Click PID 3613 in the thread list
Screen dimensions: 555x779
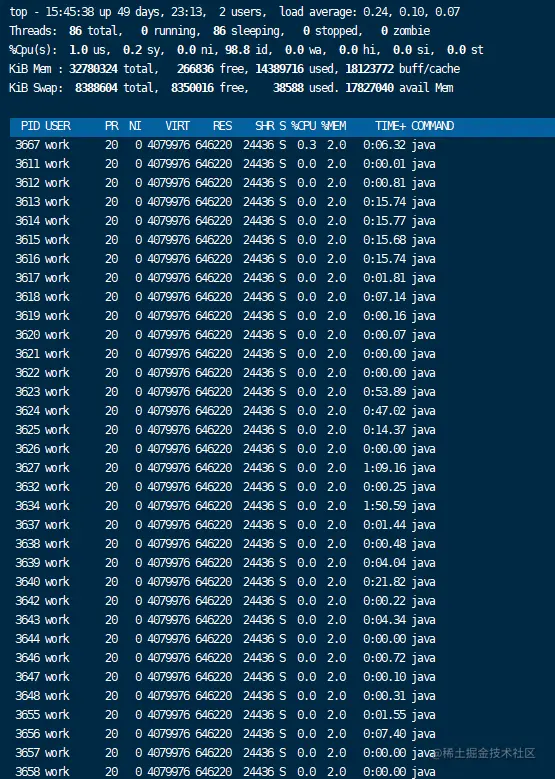(x=27, y=202)
